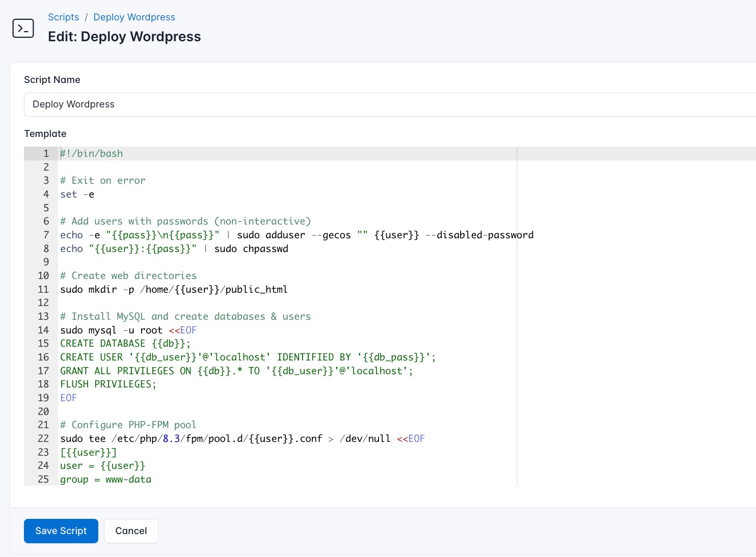Select line number 22 in the gutter

(x=43, y=438)
